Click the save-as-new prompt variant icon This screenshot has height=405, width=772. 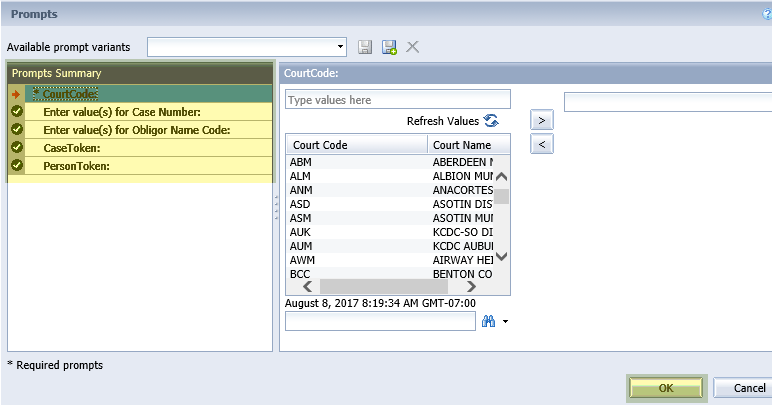click(x=389, y=47)
